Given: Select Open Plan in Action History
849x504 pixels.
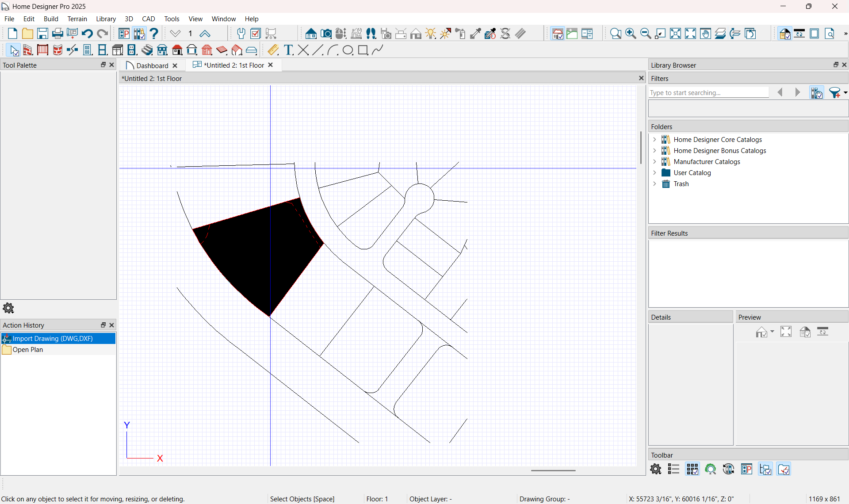Looking at the screenshot, I should 28,349.
